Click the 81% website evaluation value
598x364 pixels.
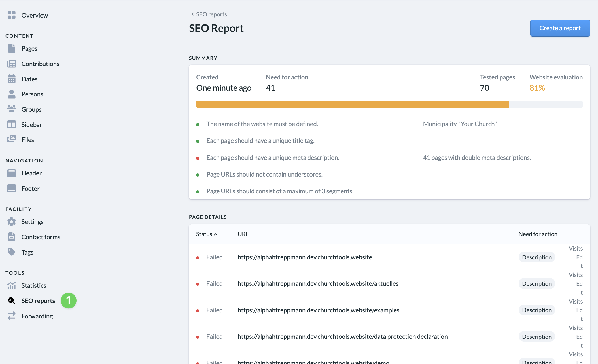click(x=537, y=88)
